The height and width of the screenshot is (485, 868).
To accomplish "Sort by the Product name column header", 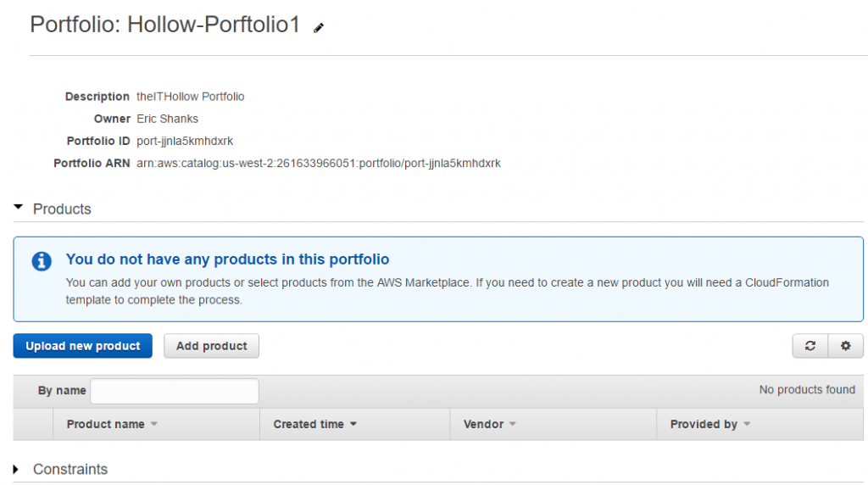I will (x=106, y=424).
